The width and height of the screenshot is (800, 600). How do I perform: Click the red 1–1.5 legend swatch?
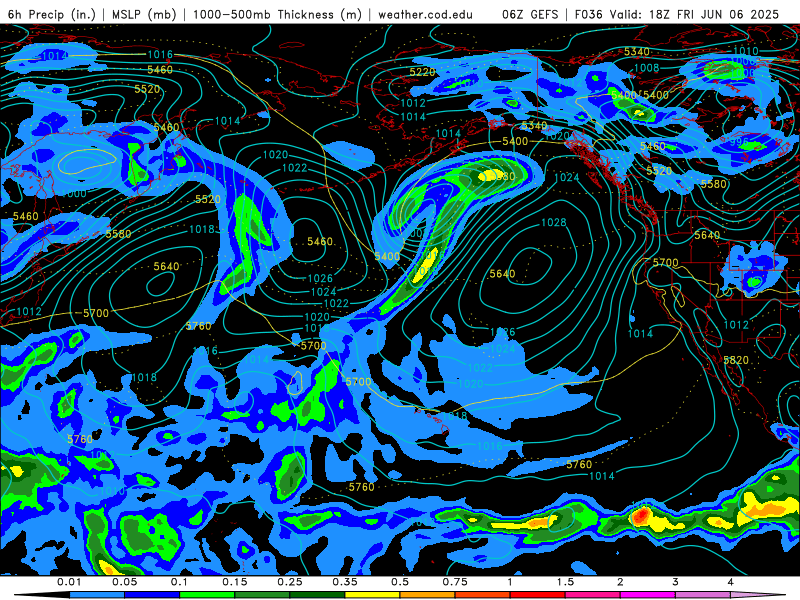tap(538, 595)
